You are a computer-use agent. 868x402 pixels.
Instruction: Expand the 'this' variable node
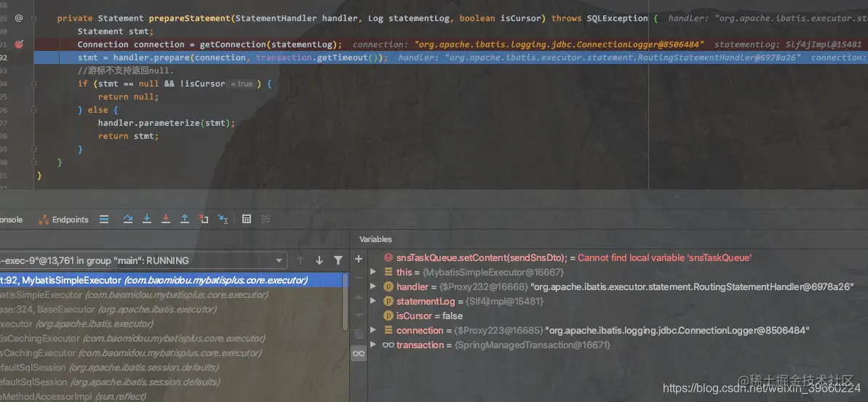click(373, 272)
